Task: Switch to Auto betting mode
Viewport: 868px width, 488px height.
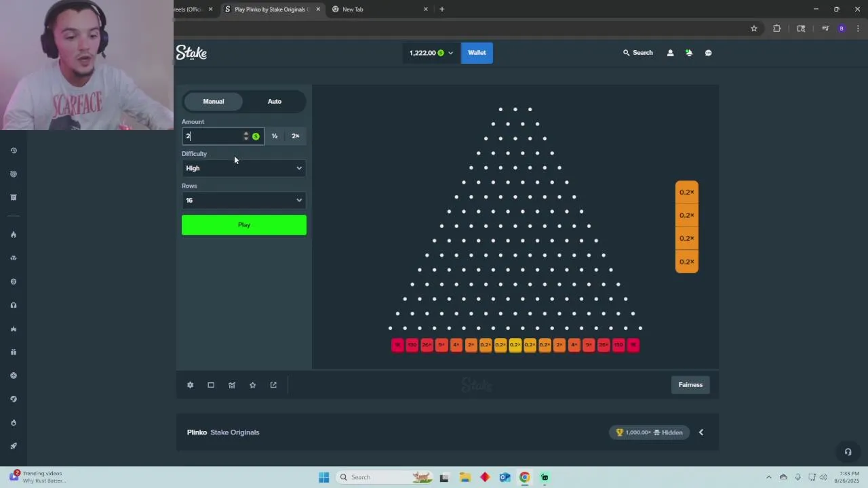Action: pos(275,102)
